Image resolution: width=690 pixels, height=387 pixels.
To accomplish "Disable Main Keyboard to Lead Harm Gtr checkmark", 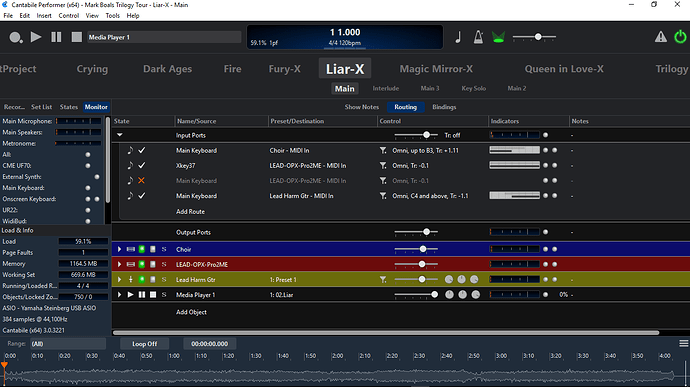I will pos(142,196).
